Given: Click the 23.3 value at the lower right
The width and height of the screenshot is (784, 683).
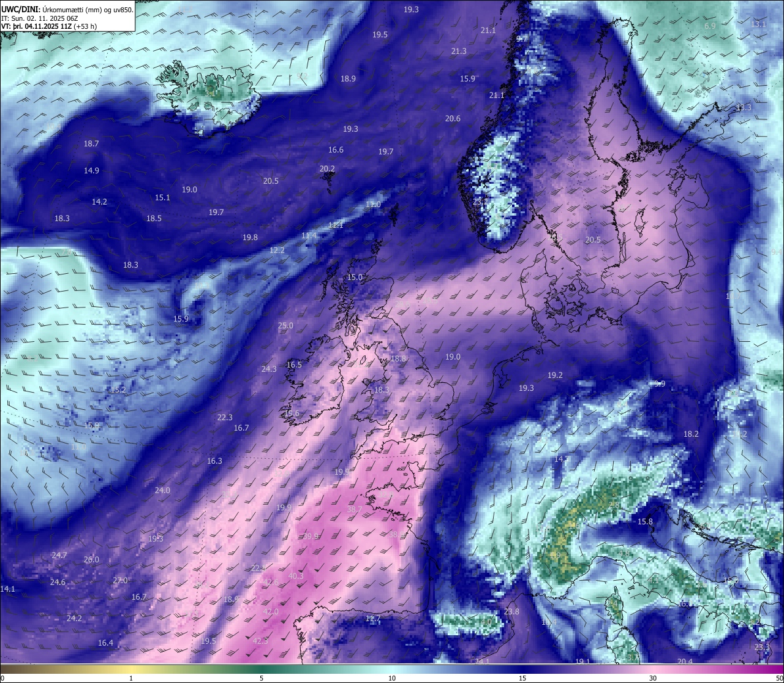Looking at the screenshot, I should pos(762,647).
